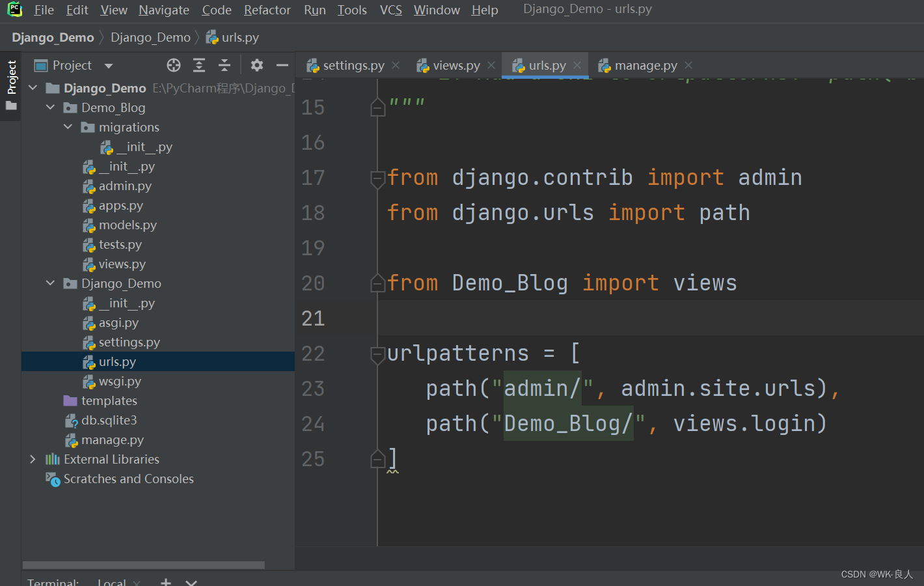Image resolution: width=924 pixels, height=586 pixels.
Task: Select db.sqlite3 file in tree
Action: point(101,421)
